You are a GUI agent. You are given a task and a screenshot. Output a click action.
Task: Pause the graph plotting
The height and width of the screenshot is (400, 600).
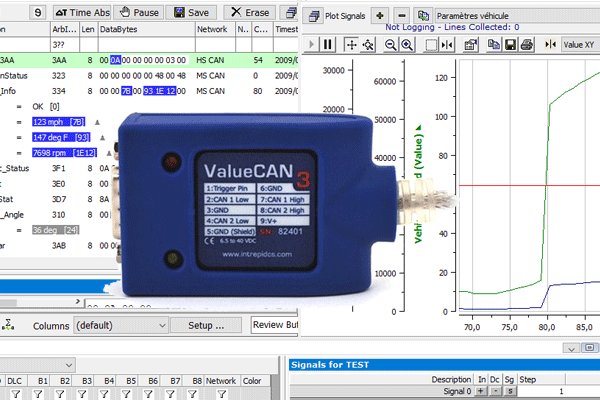coord(328,45)
